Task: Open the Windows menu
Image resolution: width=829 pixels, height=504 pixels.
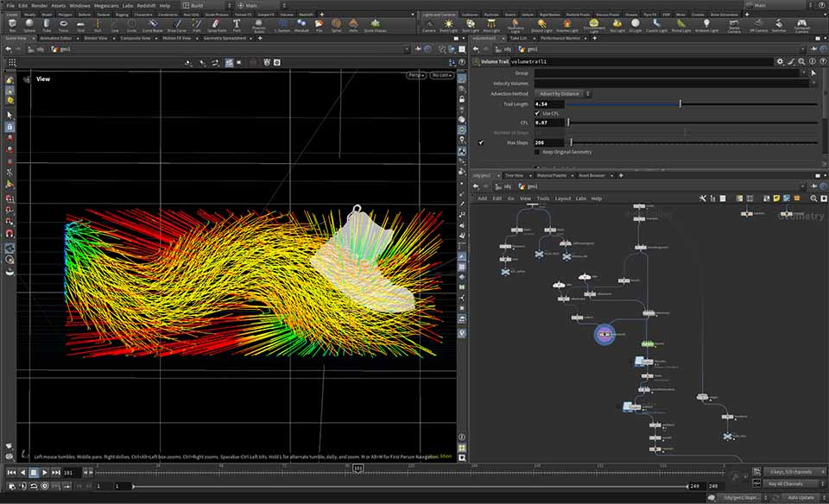Action: coord(79,5)
